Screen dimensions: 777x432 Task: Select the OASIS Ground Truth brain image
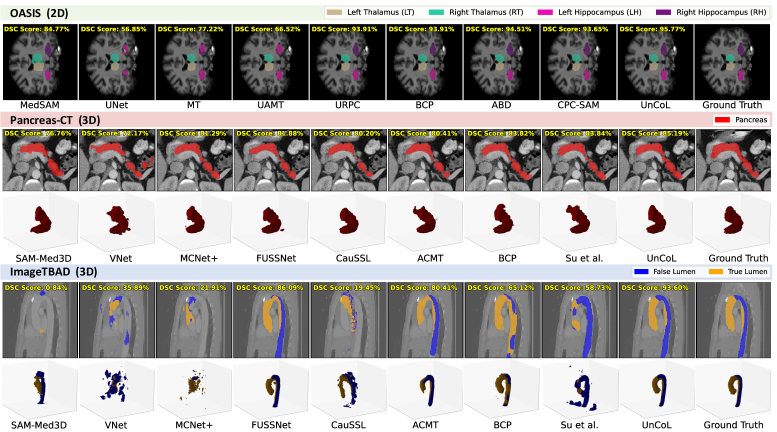point(732,62)
